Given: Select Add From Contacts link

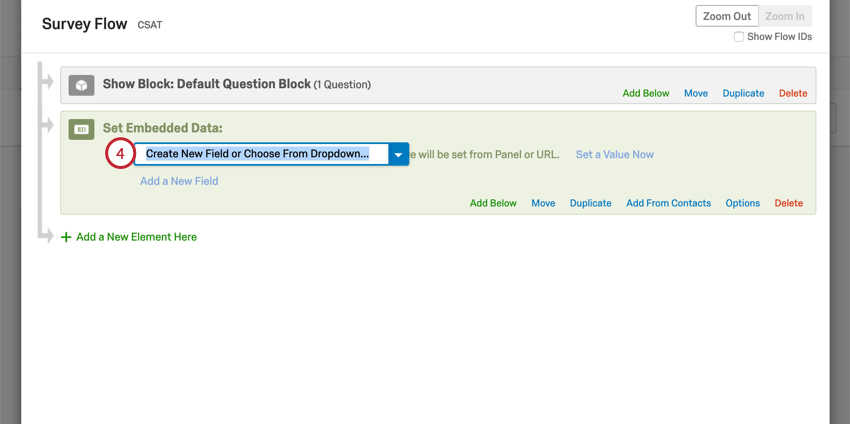Looking at the screenshot, I should pyautogui.click(x=668, y=203).
